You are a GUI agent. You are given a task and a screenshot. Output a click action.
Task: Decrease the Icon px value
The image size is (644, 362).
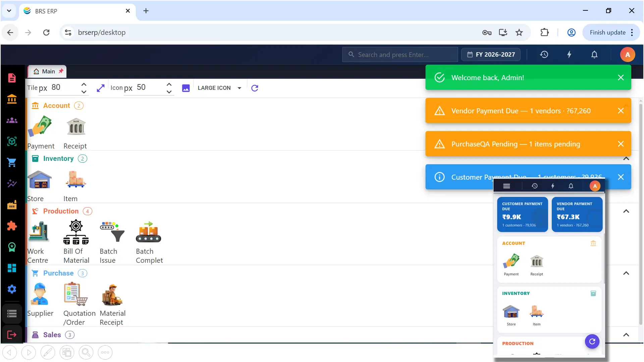coord(169,92)
